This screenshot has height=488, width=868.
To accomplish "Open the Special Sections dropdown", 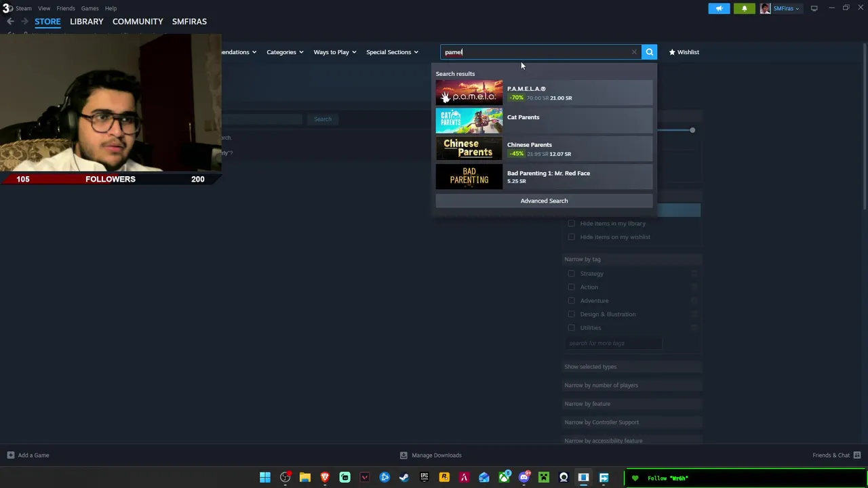I will tap(392, 52).
